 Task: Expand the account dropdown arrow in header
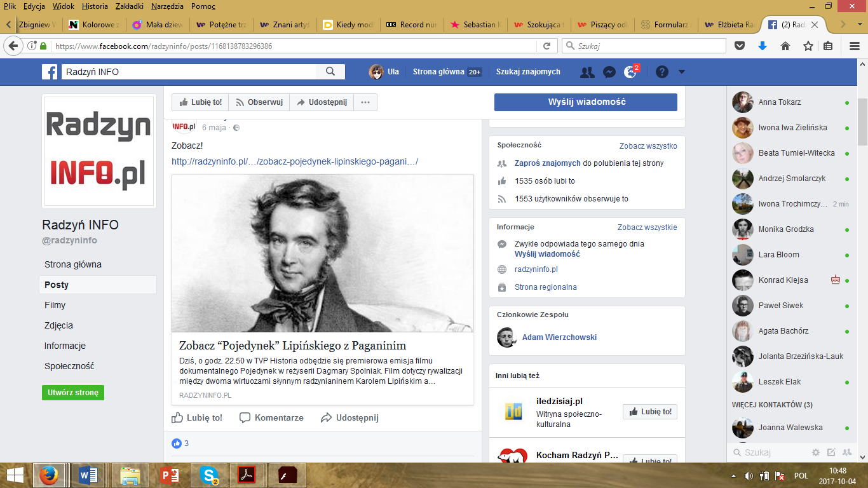pos(682,72)
